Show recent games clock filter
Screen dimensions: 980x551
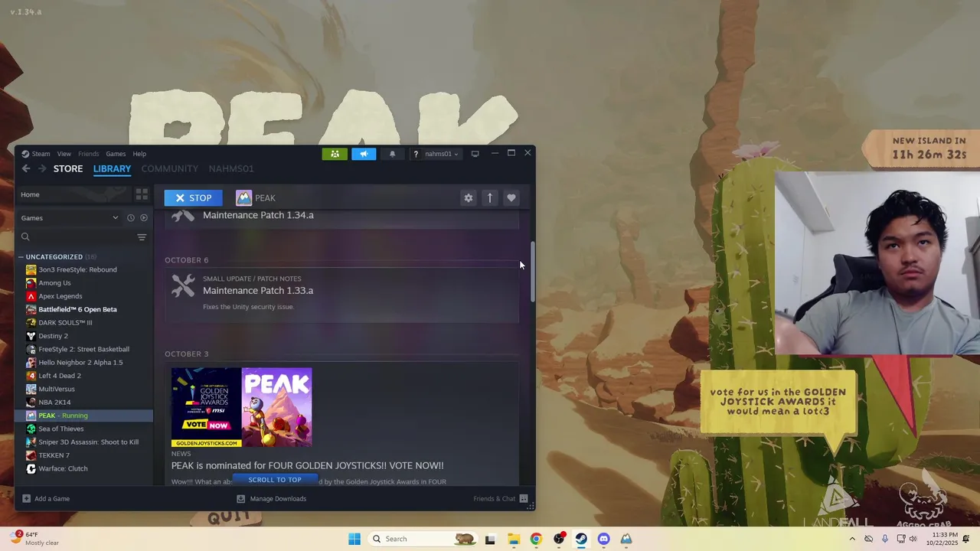[x=130, y=218]
